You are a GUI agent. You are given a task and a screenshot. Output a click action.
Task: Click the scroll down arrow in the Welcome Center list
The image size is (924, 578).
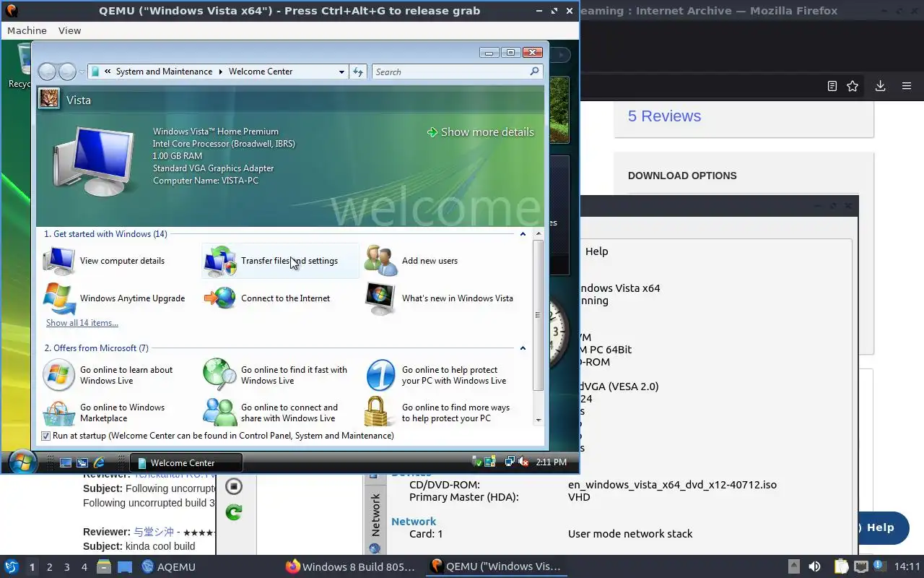tap(538, 420)
